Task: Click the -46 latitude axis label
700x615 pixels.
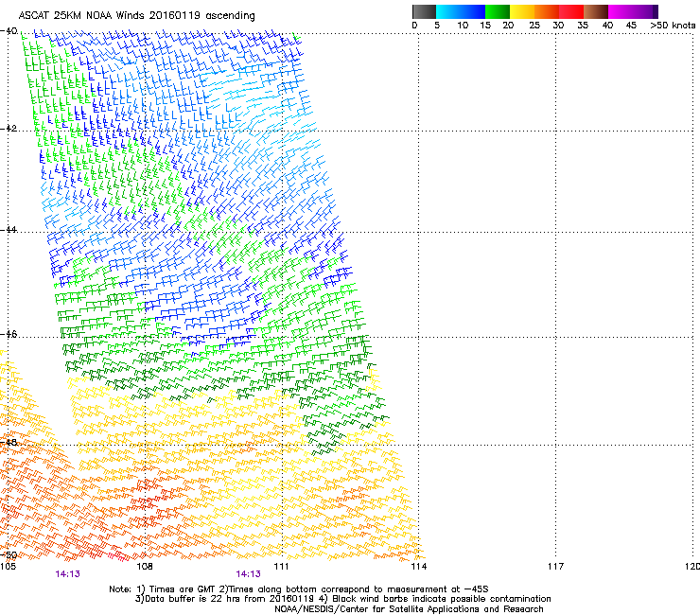Action: 9,334
